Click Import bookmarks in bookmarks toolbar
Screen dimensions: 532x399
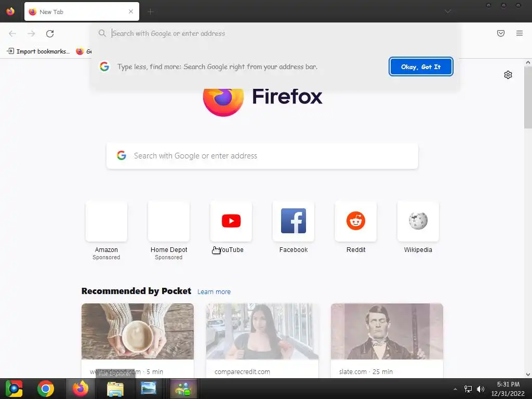pyautogui.click(x=38, y=51)
